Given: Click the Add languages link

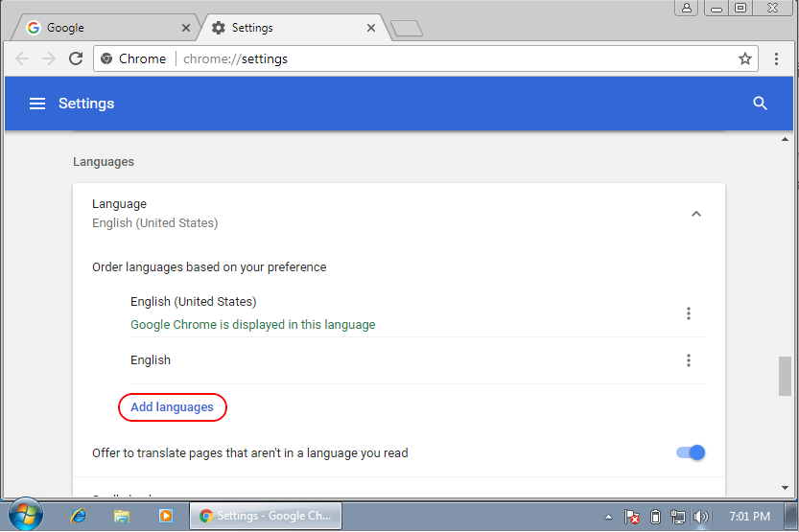Looking at the screenshot, I should tap(173, 407).
